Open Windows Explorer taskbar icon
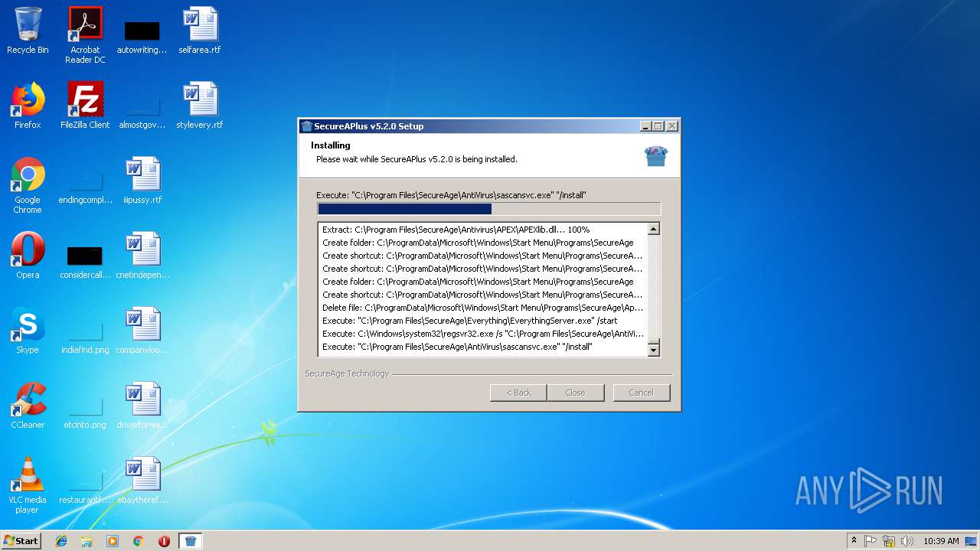980x551 pixels. coord(87,541)
